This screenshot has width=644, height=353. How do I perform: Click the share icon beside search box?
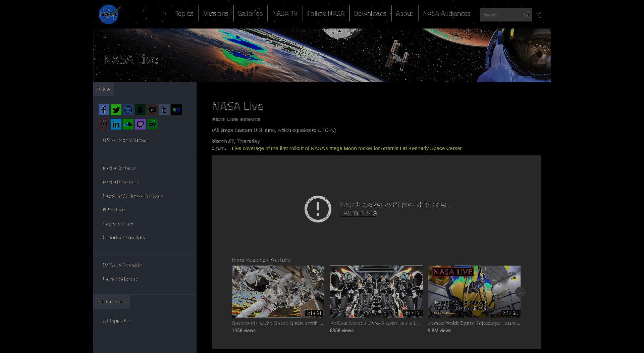point(538,15)
